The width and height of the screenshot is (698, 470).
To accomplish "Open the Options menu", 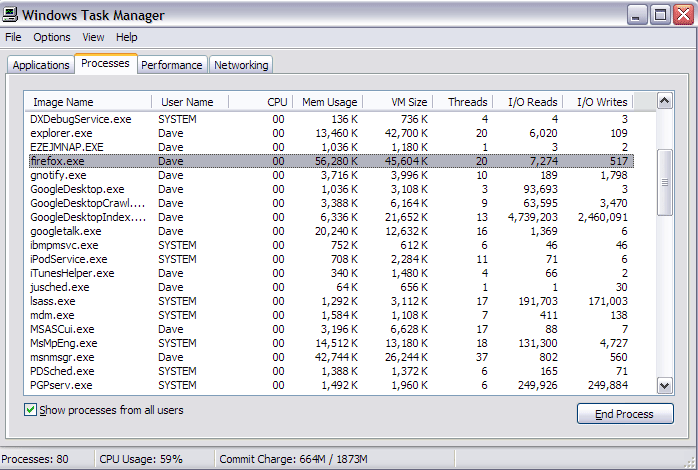I will pyautogui.click(x=52, y=37).
